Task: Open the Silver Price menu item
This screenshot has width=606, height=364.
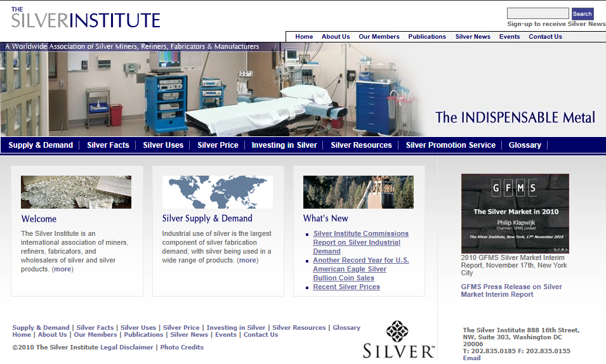Action: (x=218, y=145)
